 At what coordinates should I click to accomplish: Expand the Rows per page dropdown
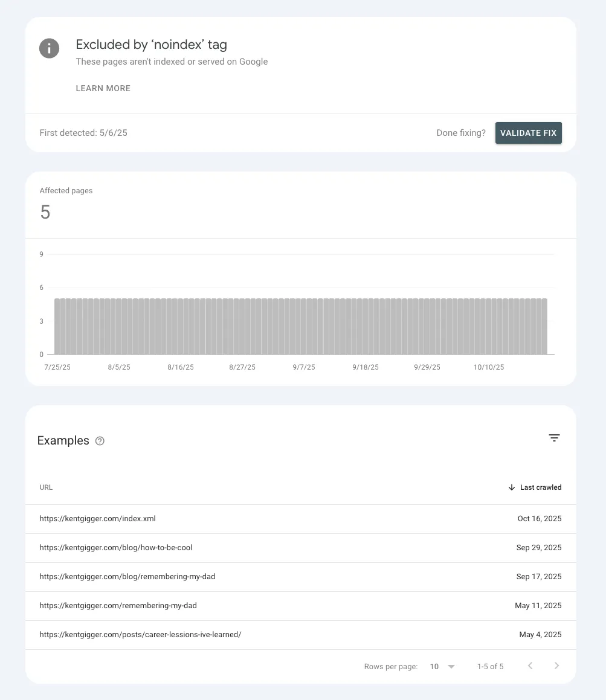(x=451, y=666)
